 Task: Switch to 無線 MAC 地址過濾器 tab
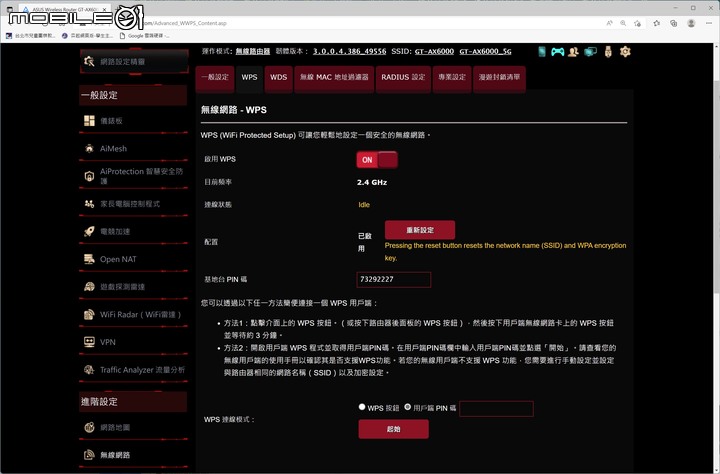click(x=334, y=78)
